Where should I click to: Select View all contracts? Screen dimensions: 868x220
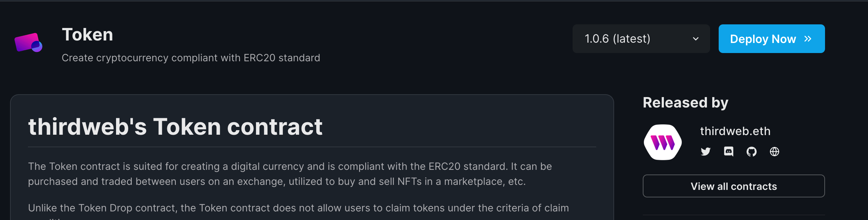pyautogui.click(x=733, y=186)
